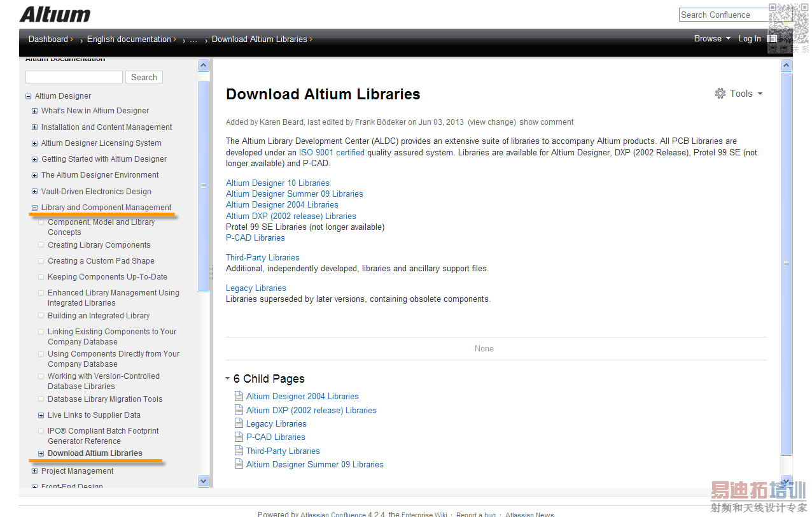Open Creating Library Components page

click(x=99, y=245)
